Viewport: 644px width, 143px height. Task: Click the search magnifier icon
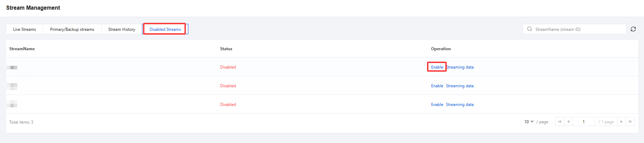click(x=530, y=29)
